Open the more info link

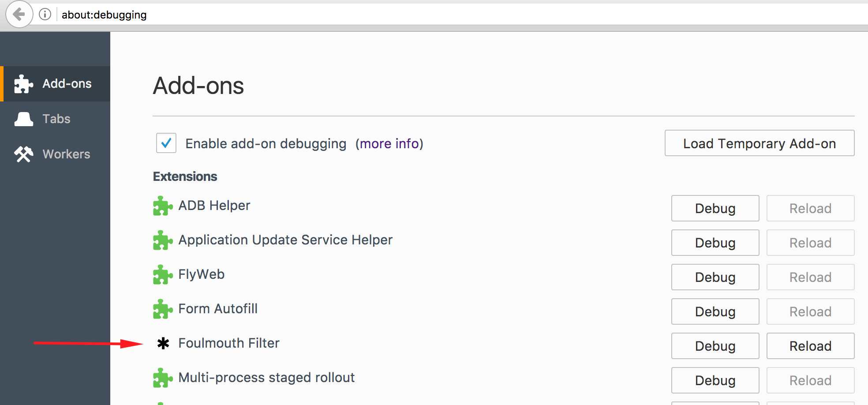(389, 143)
